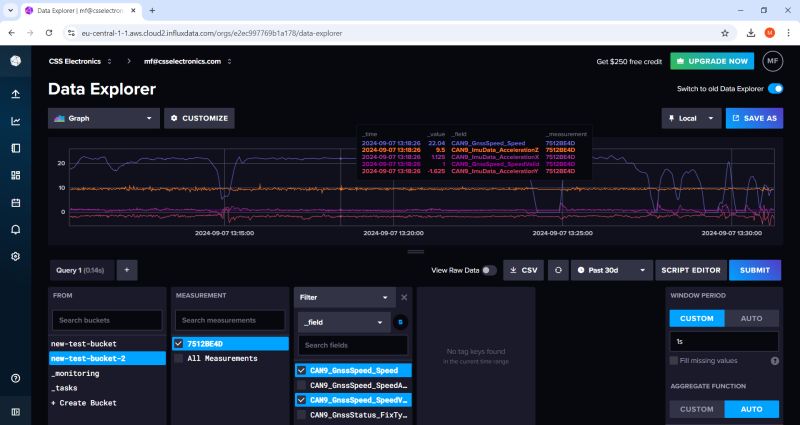Image resolution: width=800 pixels, height=425 pixels.
Task: Click the graph resize handle bar
Action: [415, 252]
